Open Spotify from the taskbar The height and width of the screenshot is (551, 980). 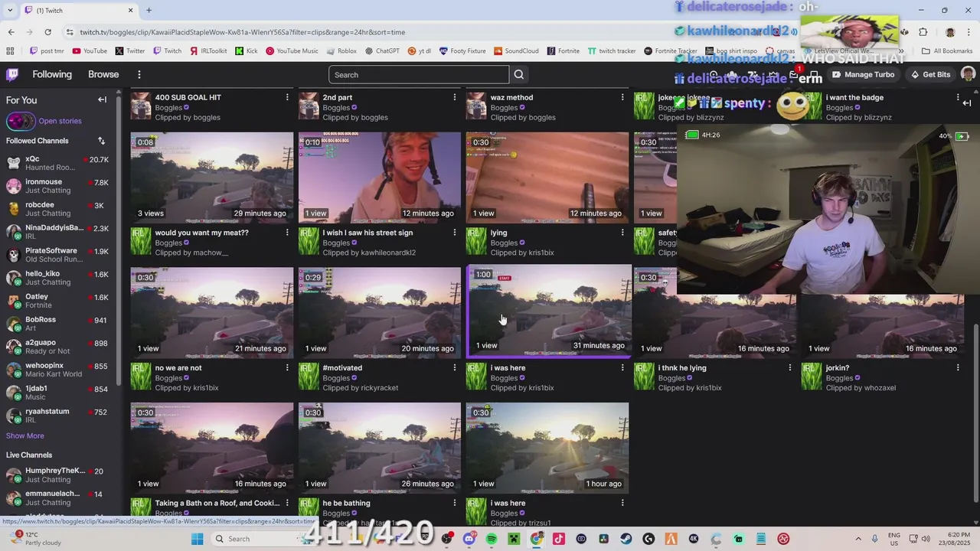coord(492,539)
